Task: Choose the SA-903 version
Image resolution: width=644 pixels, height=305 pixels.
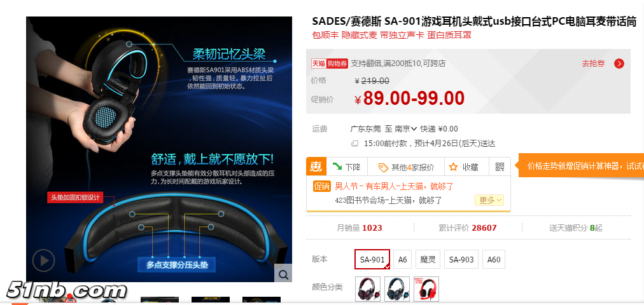Action: (x=461, y=259)
